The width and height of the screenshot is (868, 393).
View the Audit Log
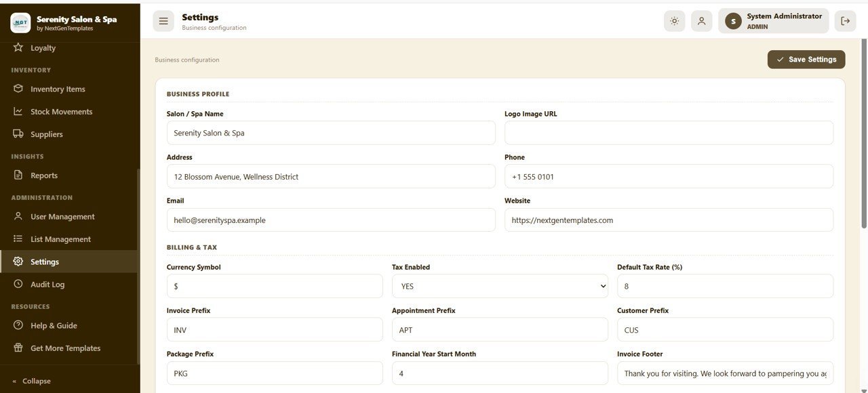(68, 284)
